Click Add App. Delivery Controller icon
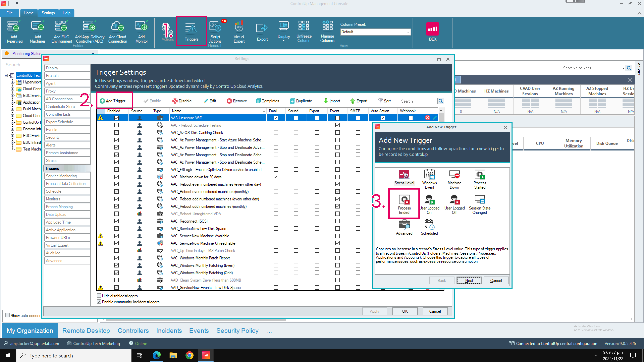The image size is (644, 362). pos(90,32)
